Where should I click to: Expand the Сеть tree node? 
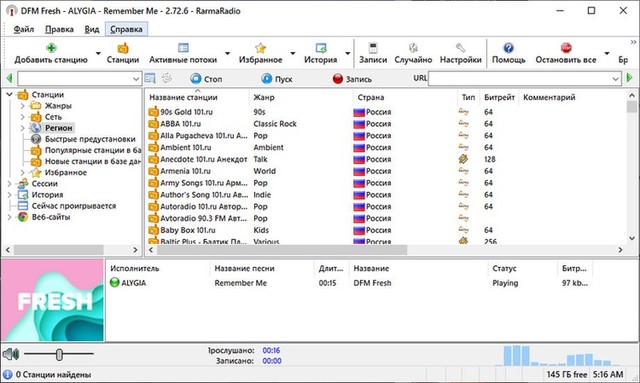click(23, 117)
